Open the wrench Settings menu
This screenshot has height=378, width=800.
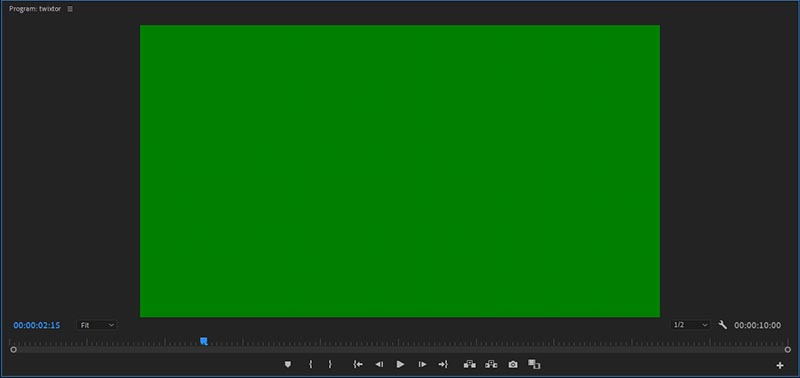[x=722, y=325]
